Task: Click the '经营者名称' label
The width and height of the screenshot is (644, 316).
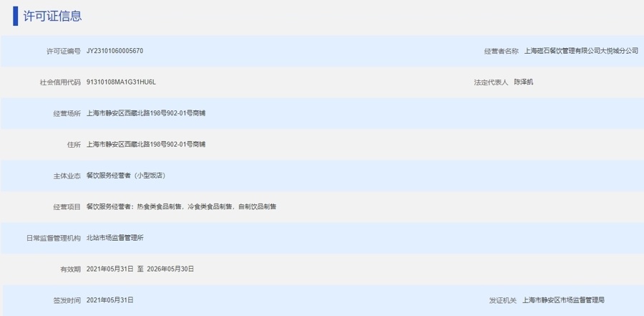Action: (x=501, y=52)
